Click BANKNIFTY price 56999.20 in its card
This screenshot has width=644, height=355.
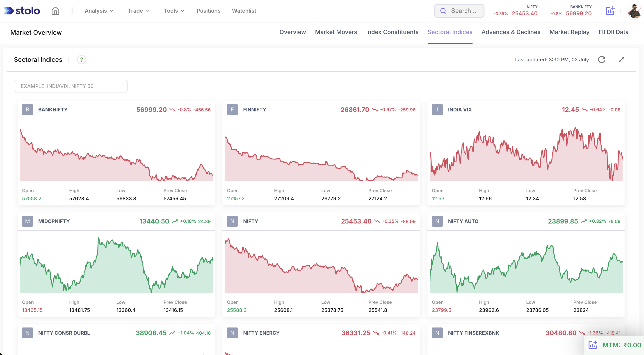pos(151,110)
